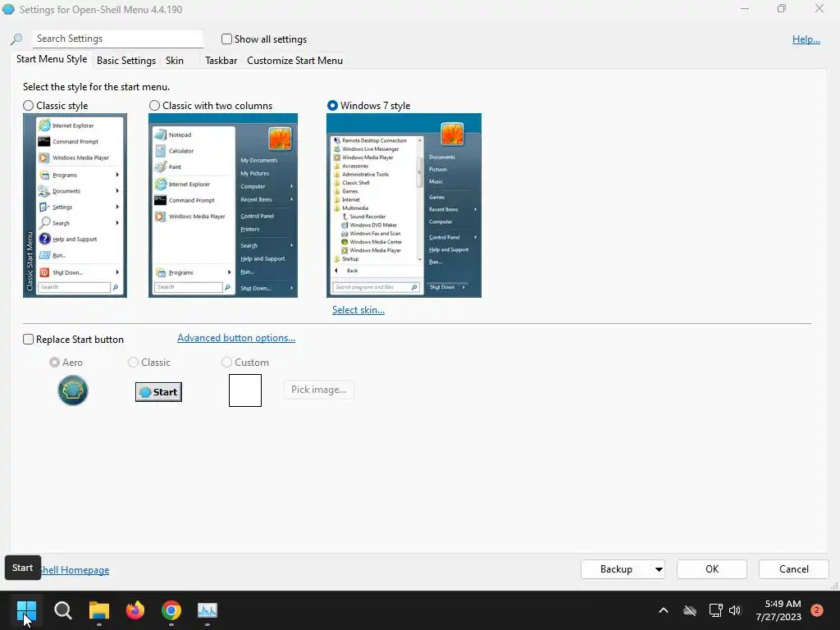Click the two columns style preview thumbnail
840x630 pixels.
(x=223, y=205)
